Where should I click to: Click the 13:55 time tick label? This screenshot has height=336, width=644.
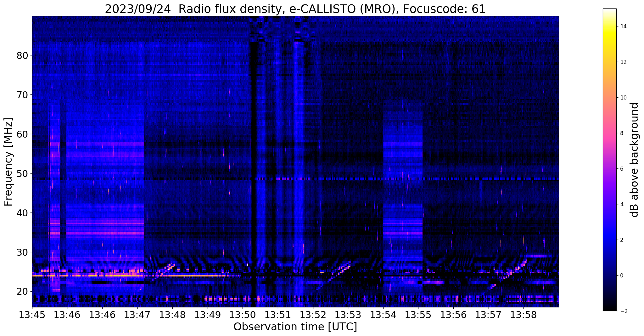coord(418,315)
